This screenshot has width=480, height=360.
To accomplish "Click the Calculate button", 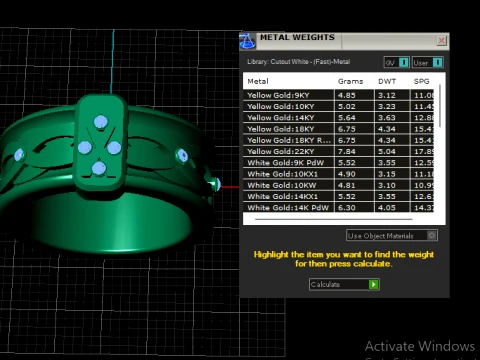I will pos(344,284).
